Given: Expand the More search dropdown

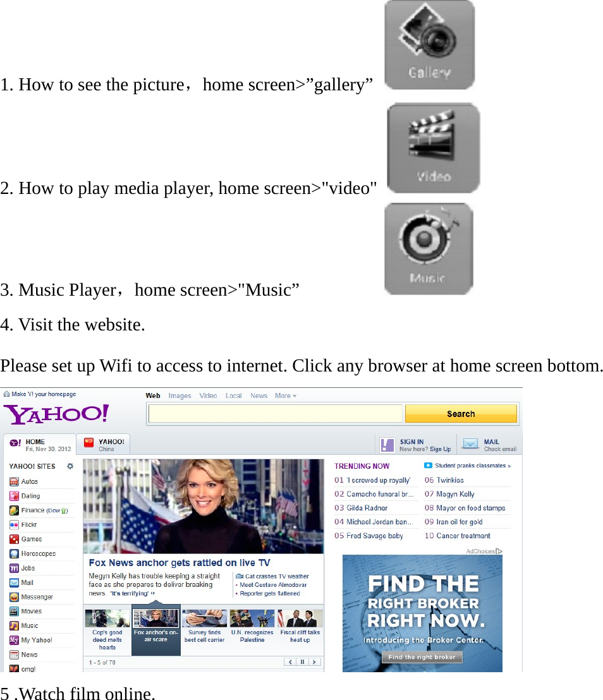Looking at the screenshot, I should (285, 395).
